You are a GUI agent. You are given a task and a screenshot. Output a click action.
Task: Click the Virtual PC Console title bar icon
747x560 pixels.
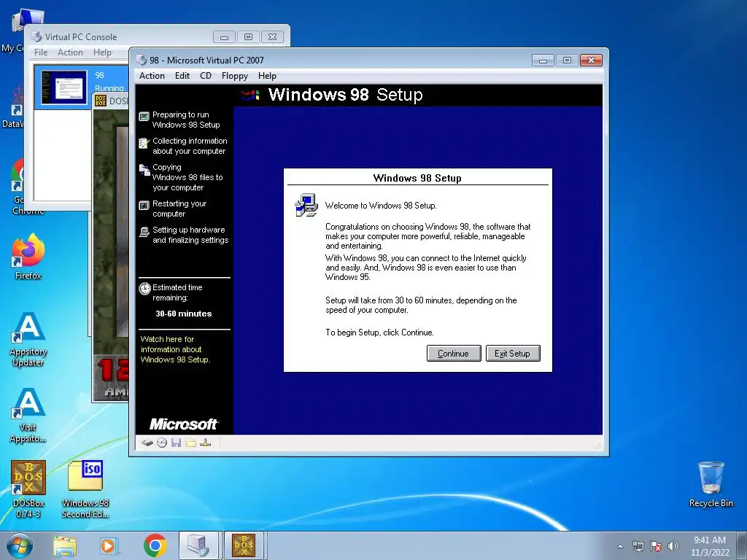(36, 36)
